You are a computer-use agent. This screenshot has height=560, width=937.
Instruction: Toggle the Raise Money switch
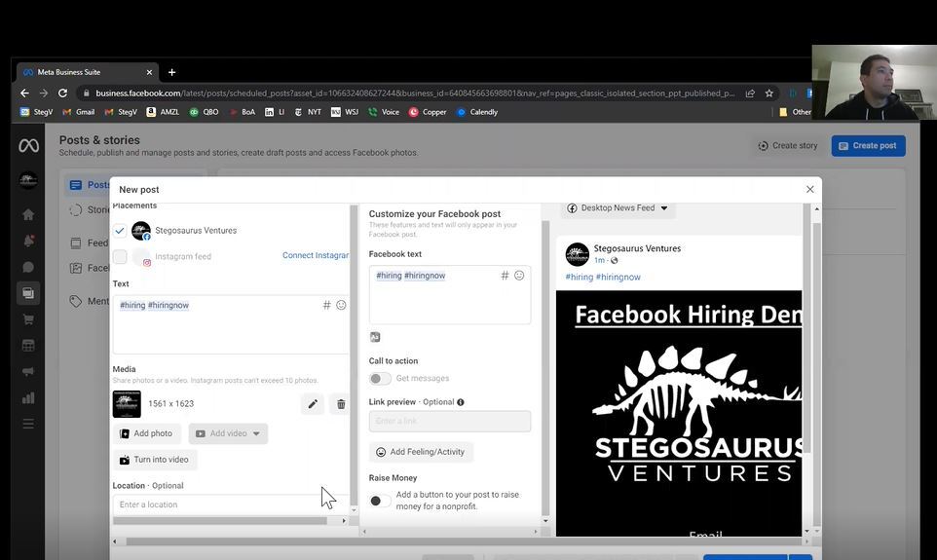point(380,501)
